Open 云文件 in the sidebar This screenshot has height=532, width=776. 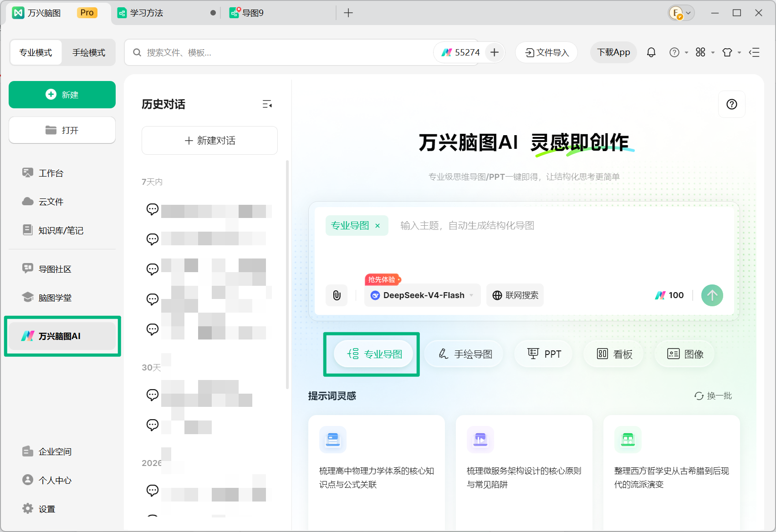tap(43, 202)
